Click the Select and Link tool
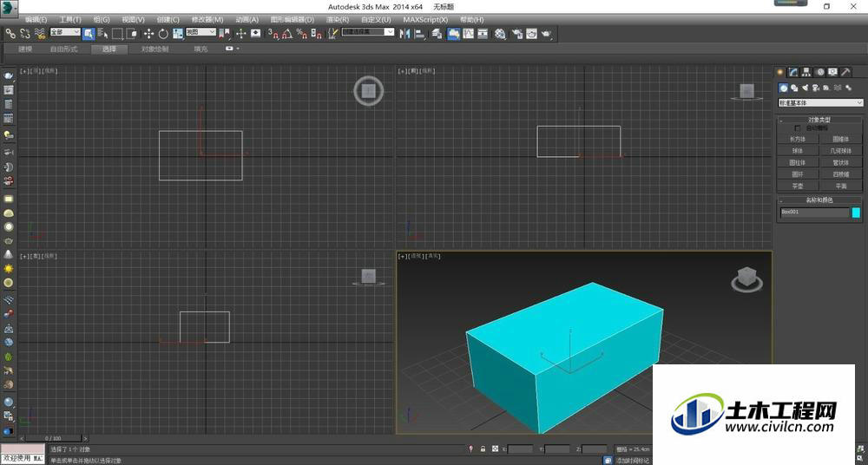 tap(10, 34)
